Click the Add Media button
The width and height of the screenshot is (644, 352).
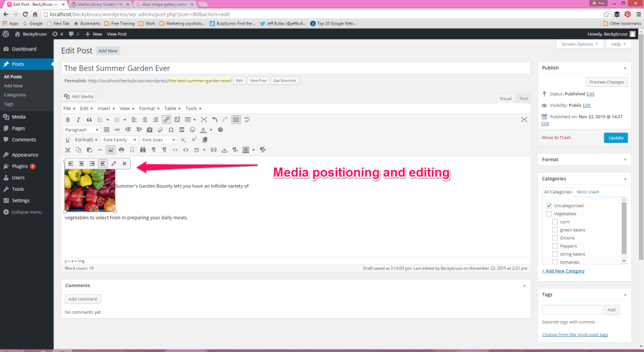79,96
